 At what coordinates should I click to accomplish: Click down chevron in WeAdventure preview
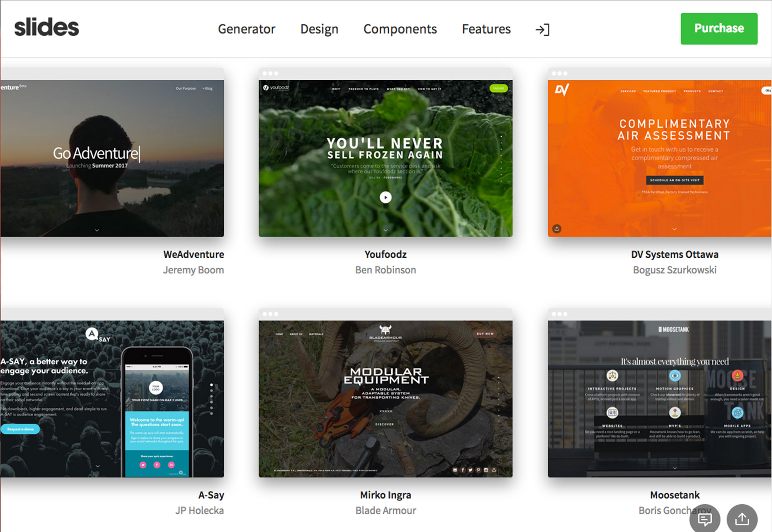[x=97, y=230]
